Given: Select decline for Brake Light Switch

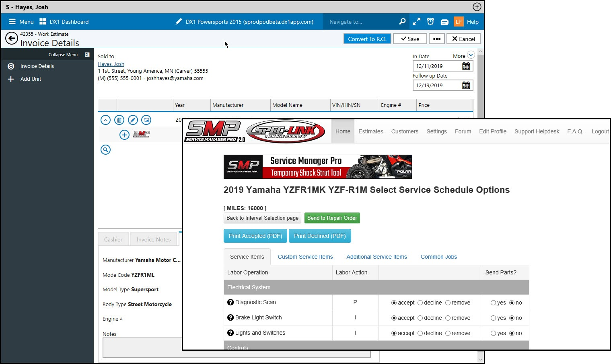Looking at the screenshot, I should (420, 318).
